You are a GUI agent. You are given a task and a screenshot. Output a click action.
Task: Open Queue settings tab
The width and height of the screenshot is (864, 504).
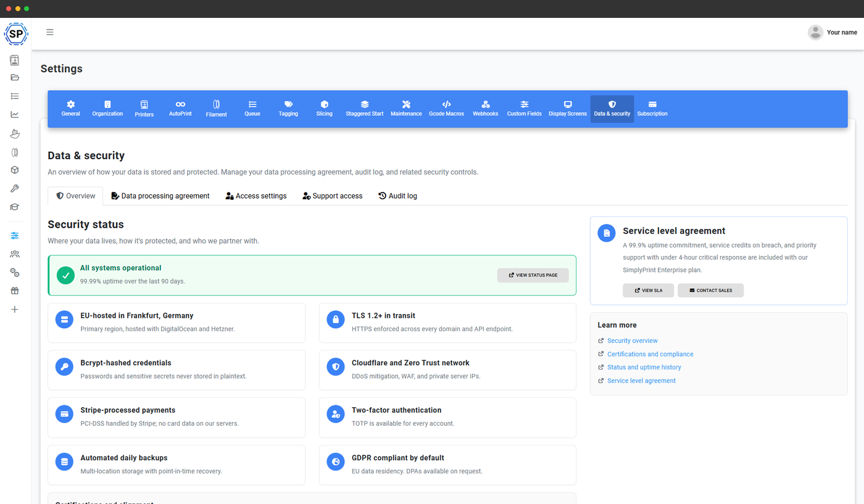[x=252, y=109]
